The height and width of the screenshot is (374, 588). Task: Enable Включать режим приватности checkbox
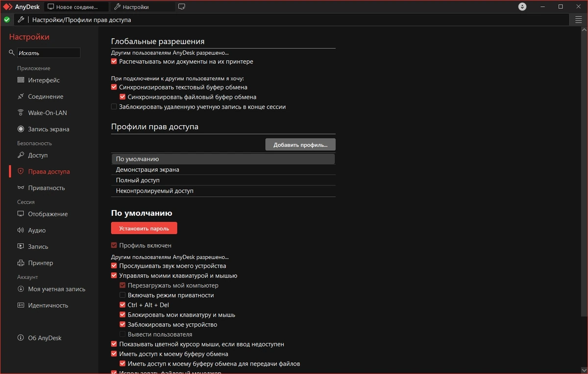(122, 295)
